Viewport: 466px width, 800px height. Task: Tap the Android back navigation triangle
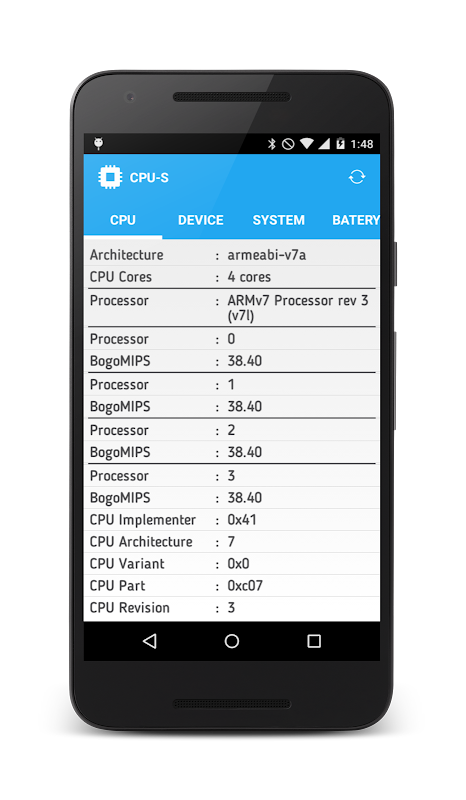point(150,641)
